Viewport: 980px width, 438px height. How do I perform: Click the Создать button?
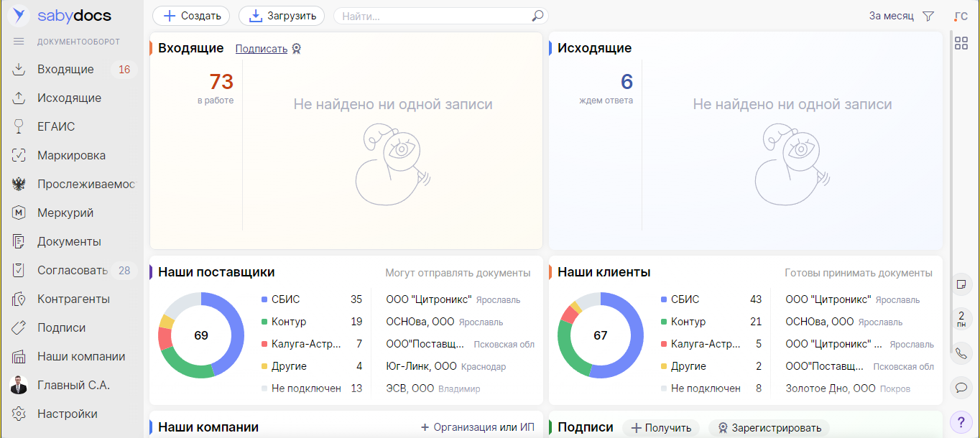pyautogui.click(x=191, y=16)
